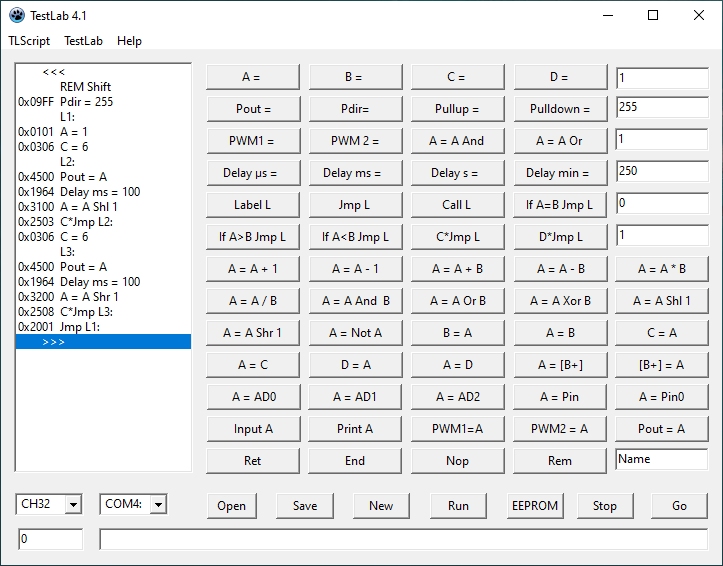Image resolution: width=723 pixels, height=566 pixels.
Task: Save the current script
Action: tap(305, 505)
